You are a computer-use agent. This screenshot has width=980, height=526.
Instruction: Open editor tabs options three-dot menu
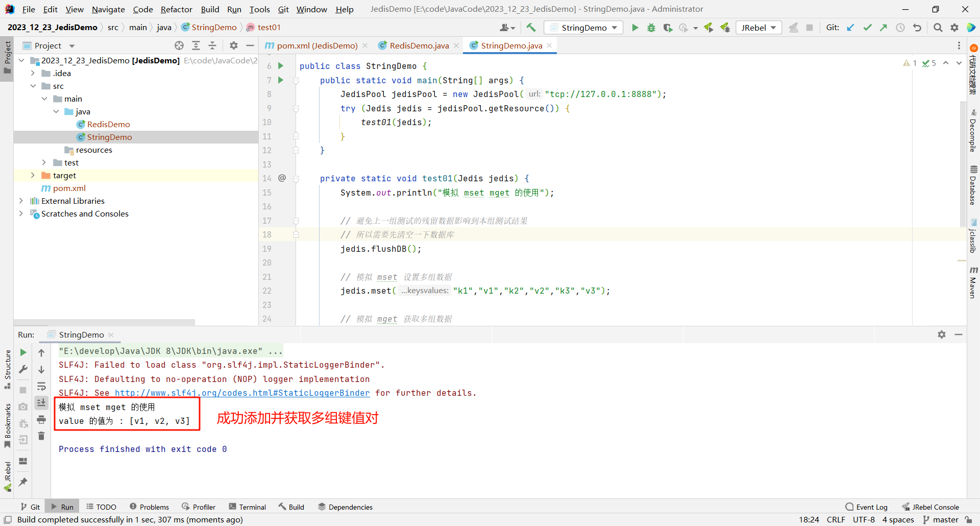[959, 45]
